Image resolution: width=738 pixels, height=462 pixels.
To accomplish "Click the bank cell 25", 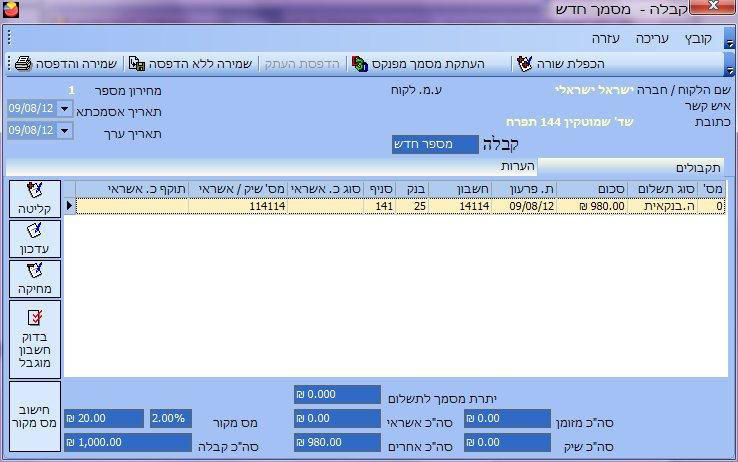I will point(412,206).
